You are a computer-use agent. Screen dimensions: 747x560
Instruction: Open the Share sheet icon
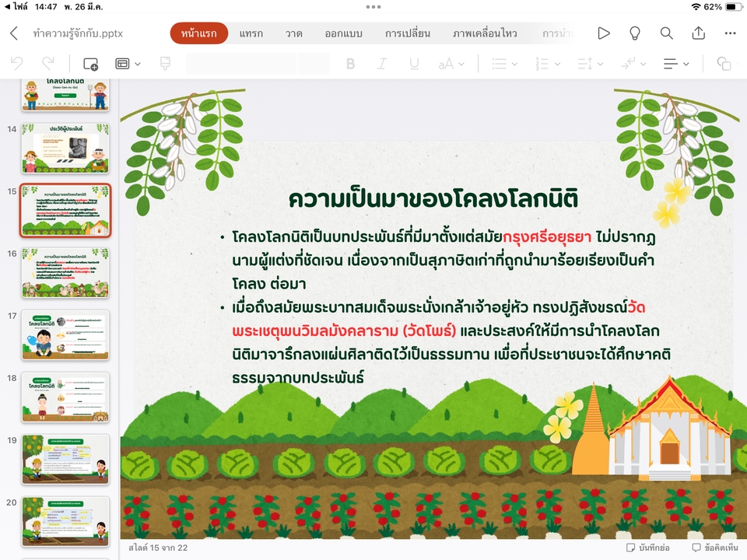click(x=698, y=33)
